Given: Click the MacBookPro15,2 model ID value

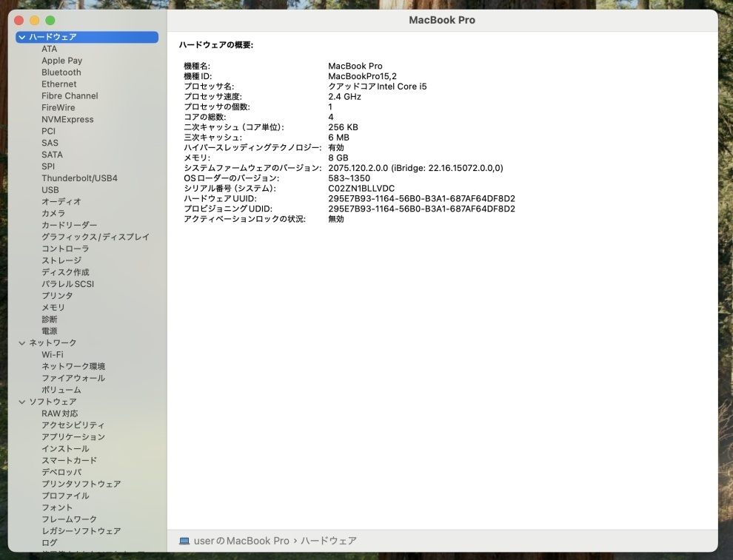Looking at the screenshot, I should [x=362, y=76].
